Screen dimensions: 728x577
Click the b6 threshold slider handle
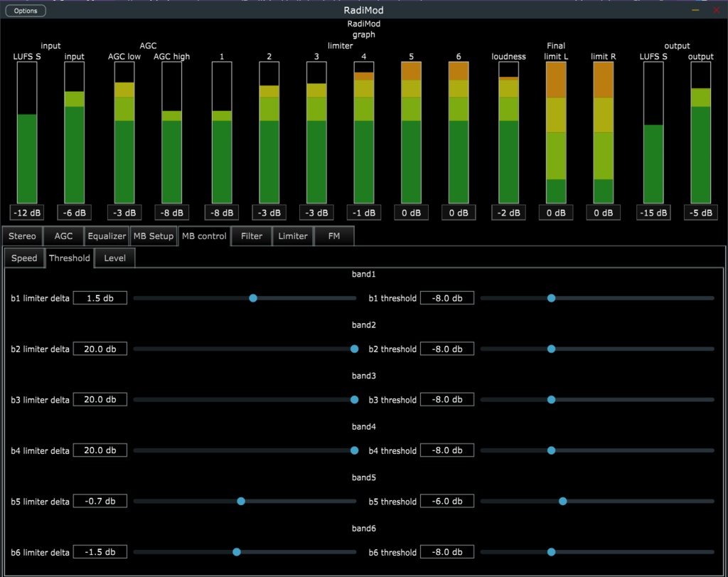point(551,552)
